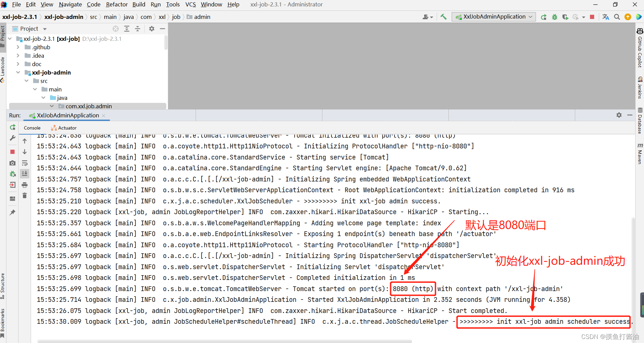Open Run panel settings gear
The height and width of the screenshot is (343, 644).
coord(619,115)
